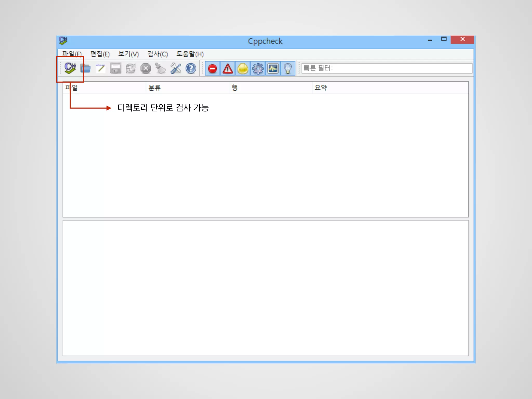Open preferences tools icon
This screenshot has height=399, width=532.
176,69
